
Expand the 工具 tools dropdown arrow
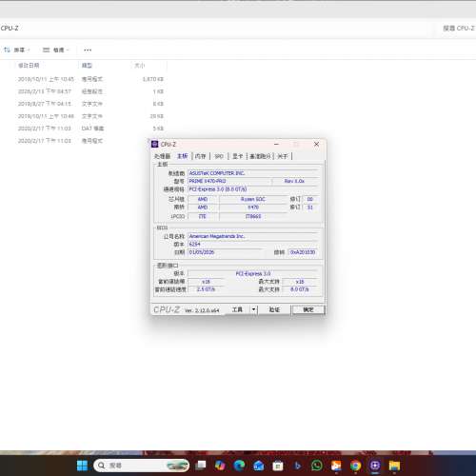click(x=254, y=309)
